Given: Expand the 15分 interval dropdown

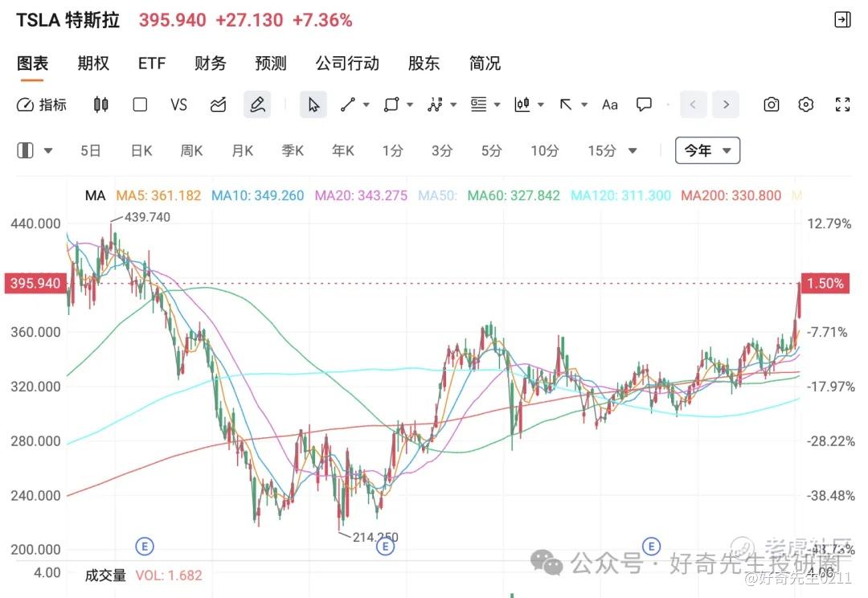Looking at the screenshot, I should tap(633, 150).
